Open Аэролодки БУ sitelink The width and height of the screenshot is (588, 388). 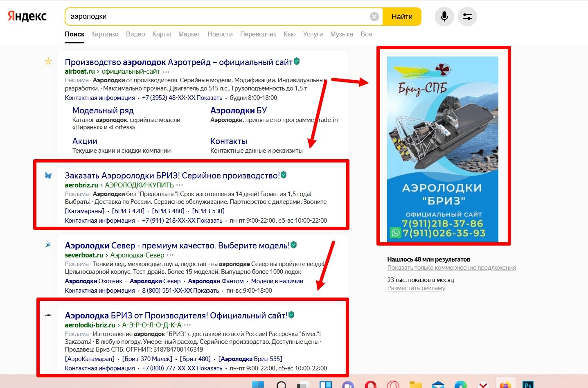point(239,111)
